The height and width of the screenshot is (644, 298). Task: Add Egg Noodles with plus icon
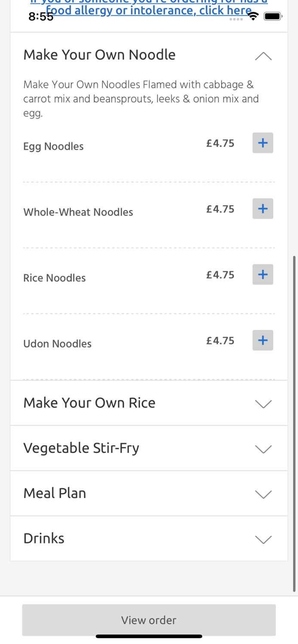(x=263, y=143)
